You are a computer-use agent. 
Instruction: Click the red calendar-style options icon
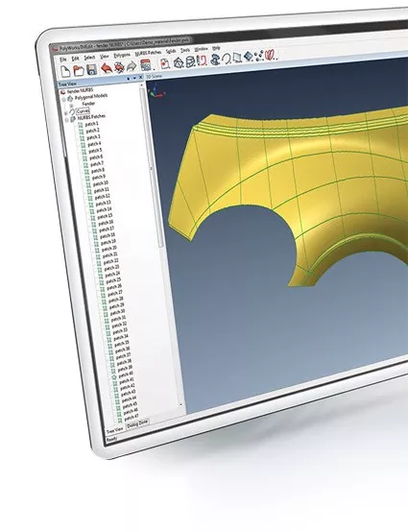(x=145, y=65)
